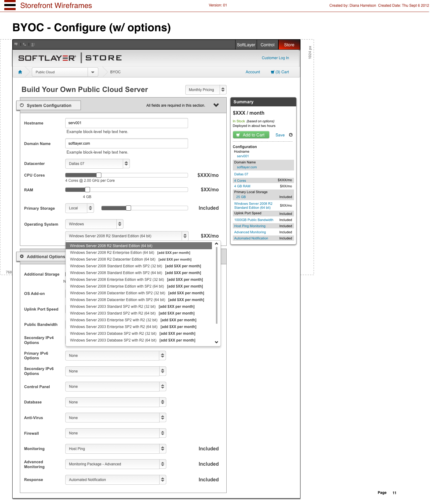Click the Domain Name input field
The height and width of the screenshot is (504, 430).
tap(126, 143)
